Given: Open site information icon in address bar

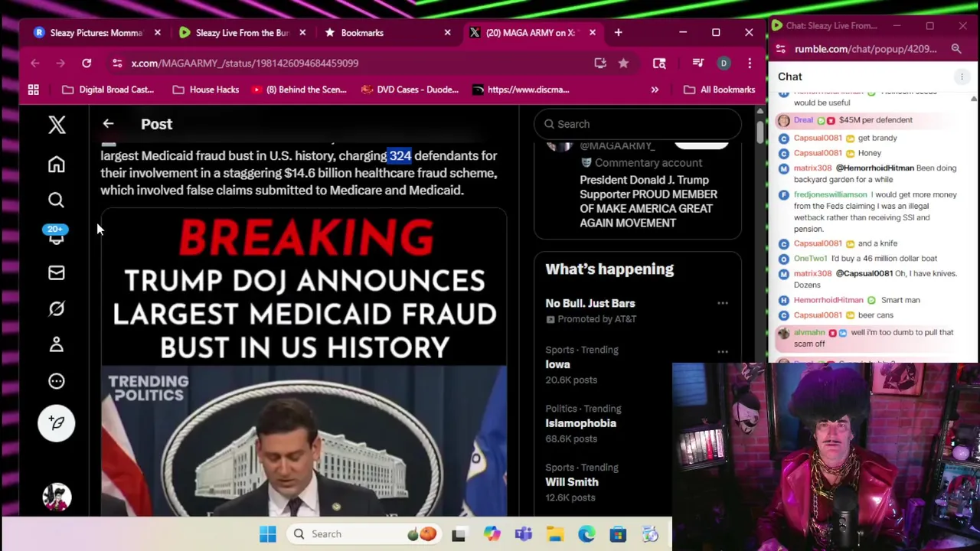Looking at the screenshot, I should [116, 63].
